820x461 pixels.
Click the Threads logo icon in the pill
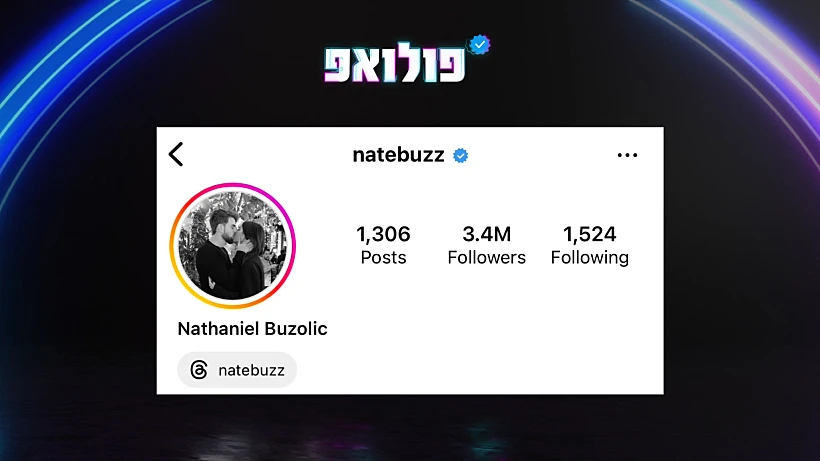pos(199,370)
